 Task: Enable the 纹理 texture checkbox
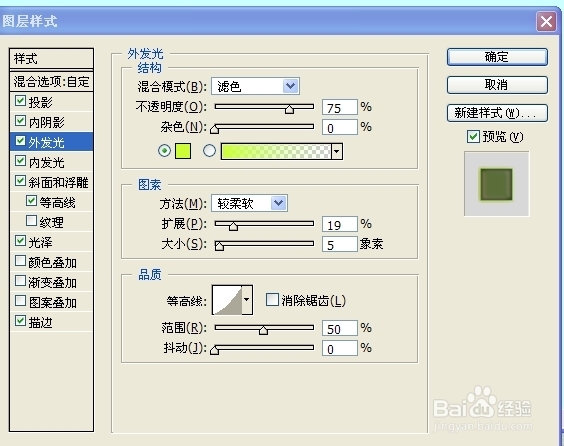31,220
